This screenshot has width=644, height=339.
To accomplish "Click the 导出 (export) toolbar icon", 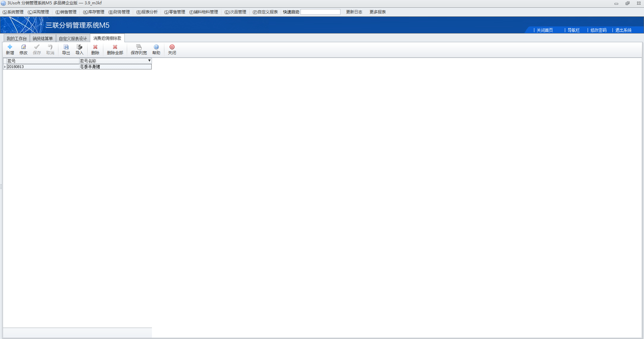I will tap(66, 50).
